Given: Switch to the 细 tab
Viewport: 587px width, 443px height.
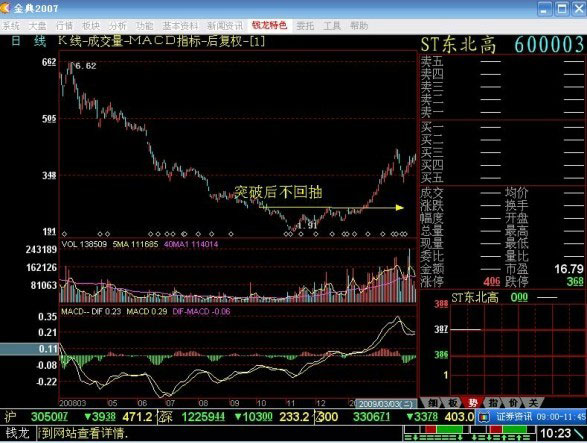Looking at the screenshot, I should click(433, 403).
